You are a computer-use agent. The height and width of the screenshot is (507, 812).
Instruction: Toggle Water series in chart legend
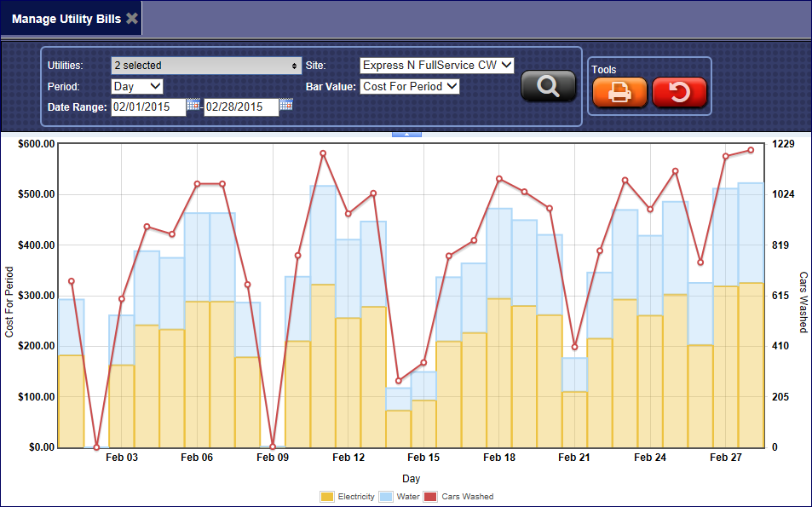coord(407,496)
